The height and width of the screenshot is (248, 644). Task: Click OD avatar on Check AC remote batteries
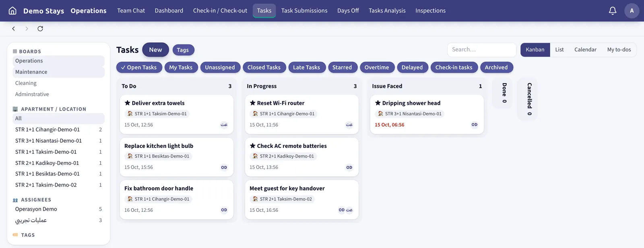coord(349,168)
